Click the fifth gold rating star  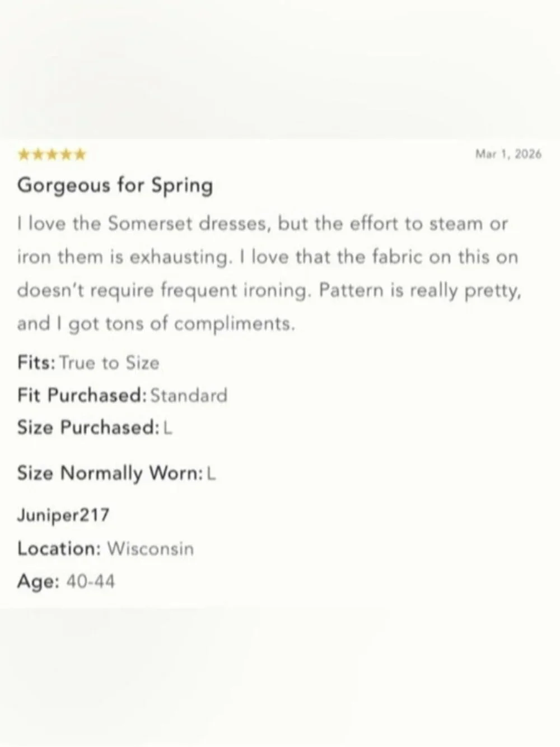tap(80, 155)
